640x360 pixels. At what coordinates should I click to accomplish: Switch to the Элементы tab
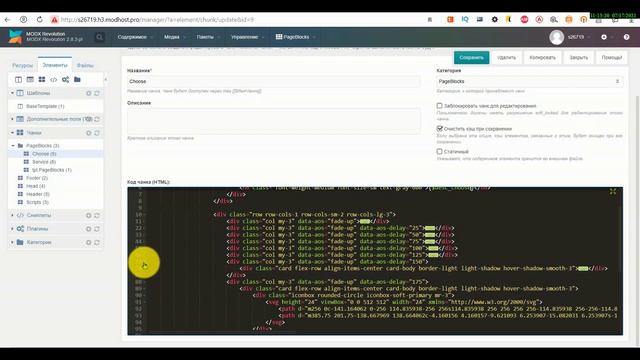point(55,65)
